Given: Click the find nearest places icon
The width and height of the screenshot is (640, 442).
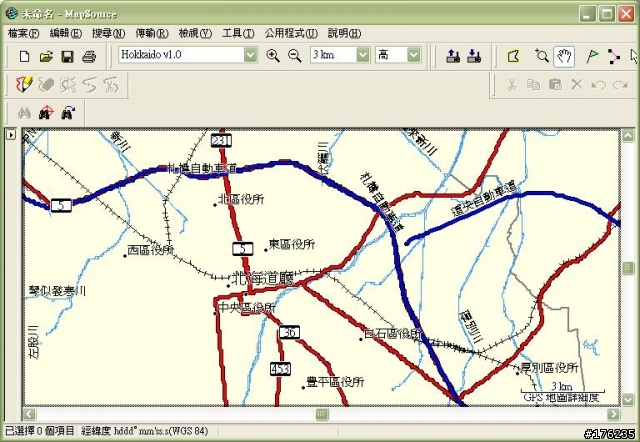Looking at the screenshot, I should [46, 113].
